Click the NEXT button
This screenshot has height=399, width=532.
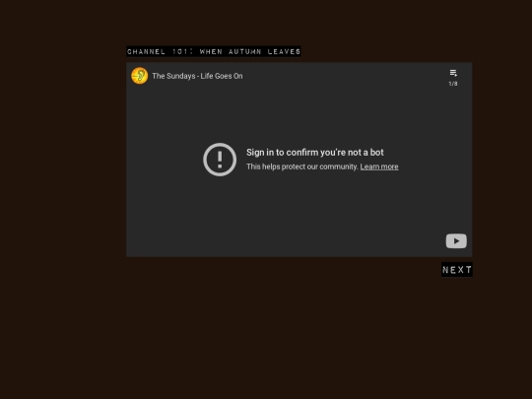[457, 270]
